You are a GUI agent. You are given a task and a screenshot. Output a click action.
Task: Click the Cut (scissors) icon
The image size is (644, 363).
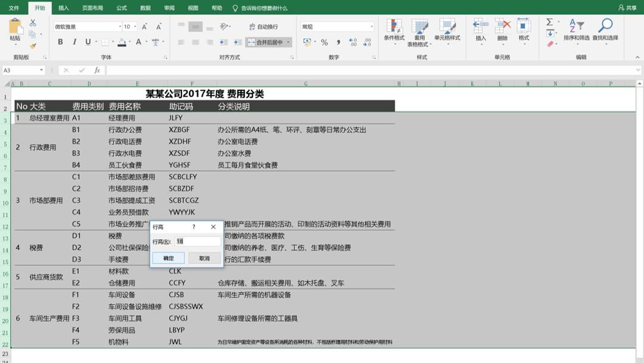tap(33, 23)
